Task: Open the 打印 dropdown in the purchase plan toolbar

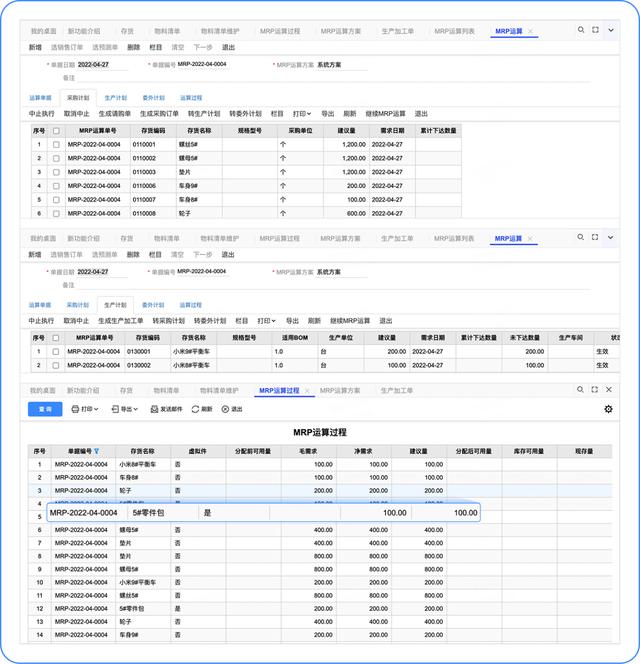Action: (302, 113)
